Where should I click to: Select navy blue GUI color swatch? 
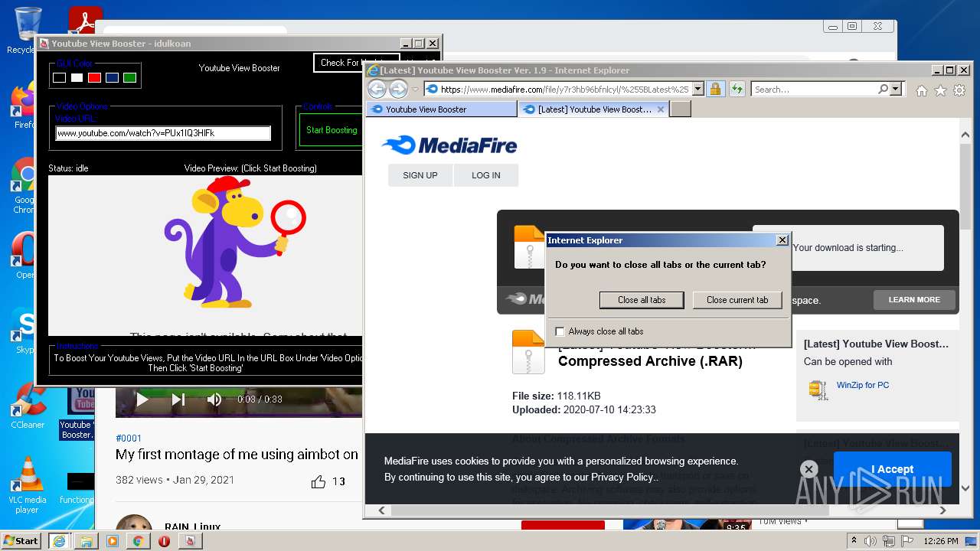coord(112,78)
